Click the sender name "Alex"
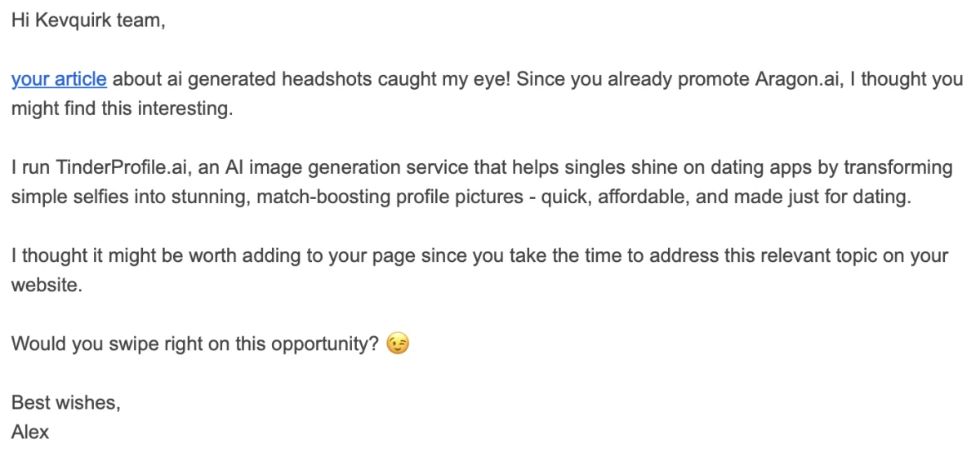980x461 pixels. (x=30, y=432)
